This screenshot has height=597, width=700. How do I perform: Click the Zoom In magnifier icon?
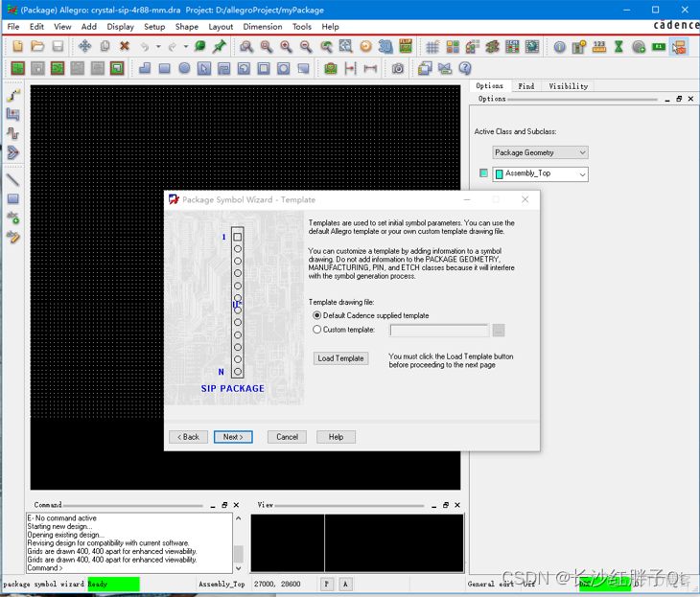[x=286, y=46]
